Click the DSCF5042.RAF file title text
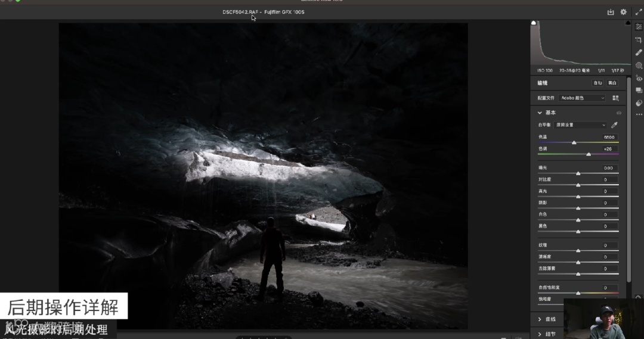The image size is (644, 339). [x=240, y=12]
